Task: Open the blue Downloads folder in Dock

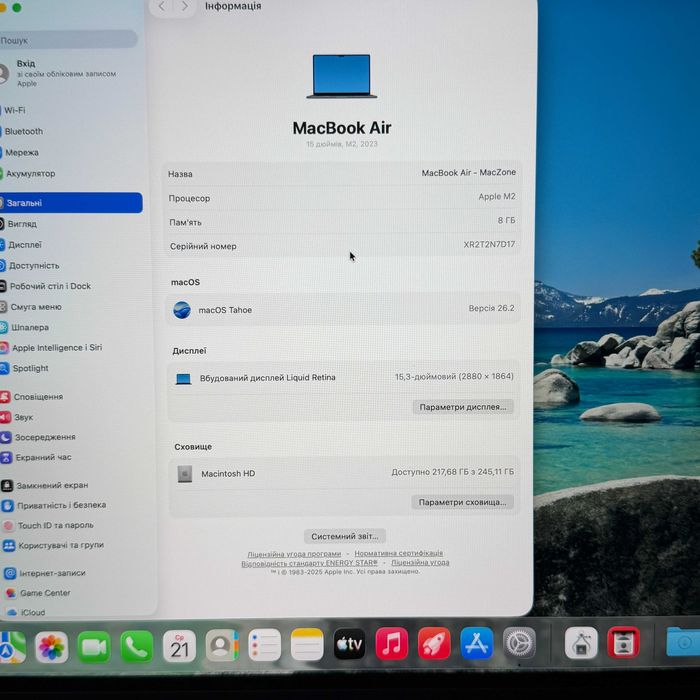Action: [683, 642]
